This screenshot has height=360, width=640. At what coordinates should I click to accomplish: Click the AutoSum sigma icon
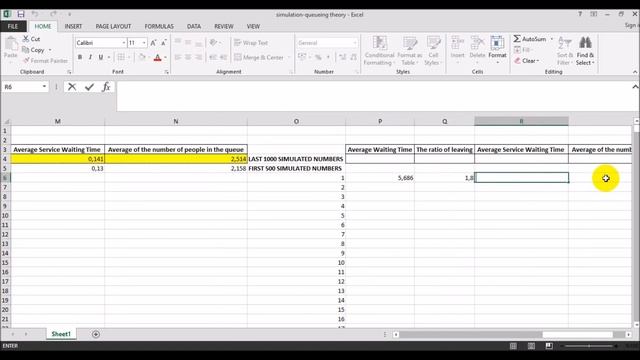[517, 39]
